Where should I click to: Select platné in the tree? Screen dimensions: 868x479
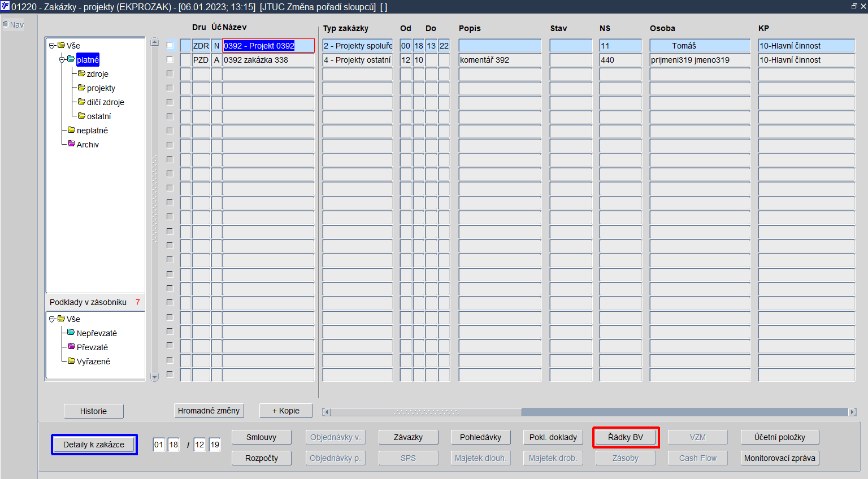pyautogui.click(x=88, y=59)
